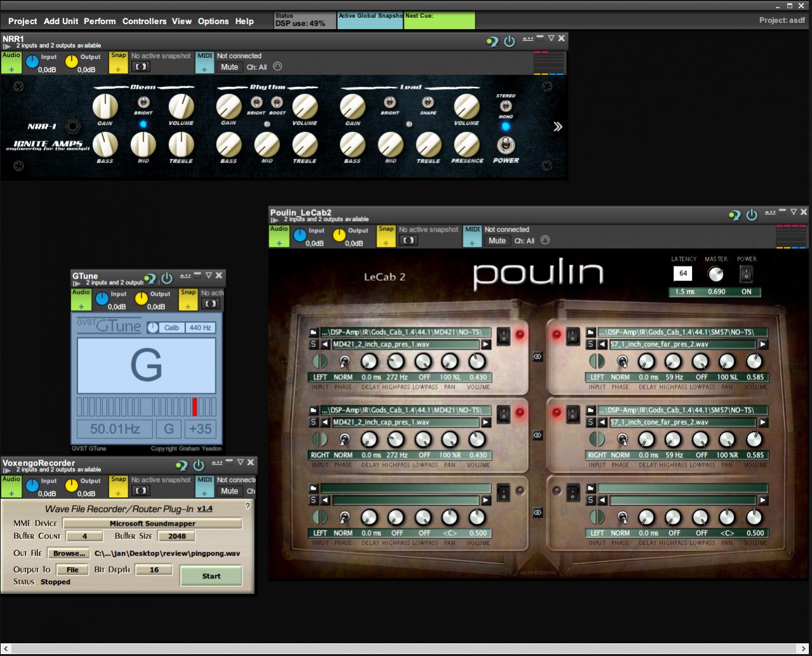Click the NRR1 unit bypass ear icon
The width and height of the screenshot is (812, 656).
(x=493, y=42)
